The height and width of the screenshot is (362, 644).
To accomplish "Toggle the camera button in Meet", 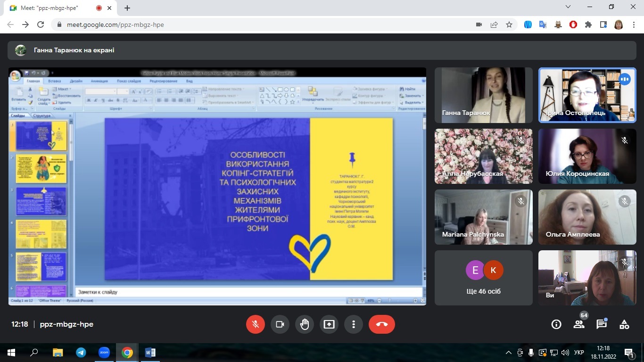I will [x=280, y=324].
